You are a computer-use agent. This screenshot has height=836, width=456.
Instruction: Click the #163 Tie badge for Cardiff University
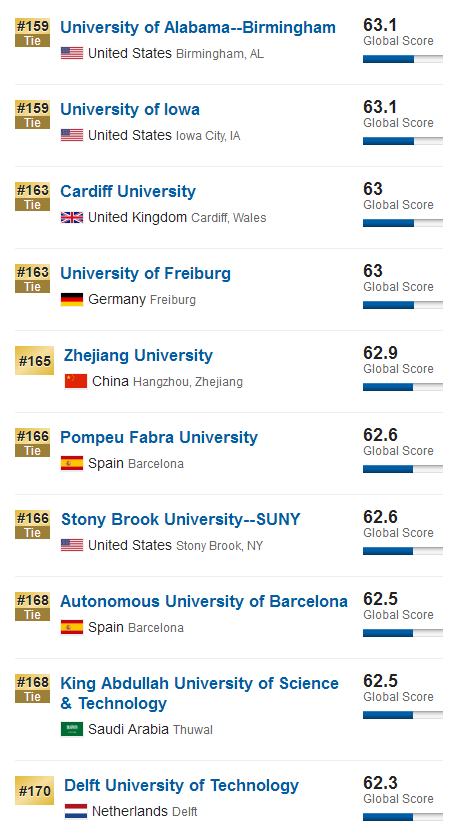tap(32, 197)
